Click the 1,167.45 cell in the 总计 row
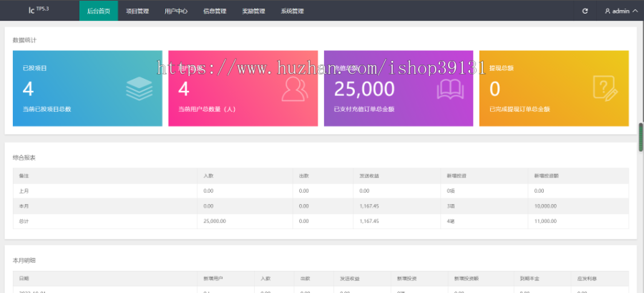 coord(369,221)
